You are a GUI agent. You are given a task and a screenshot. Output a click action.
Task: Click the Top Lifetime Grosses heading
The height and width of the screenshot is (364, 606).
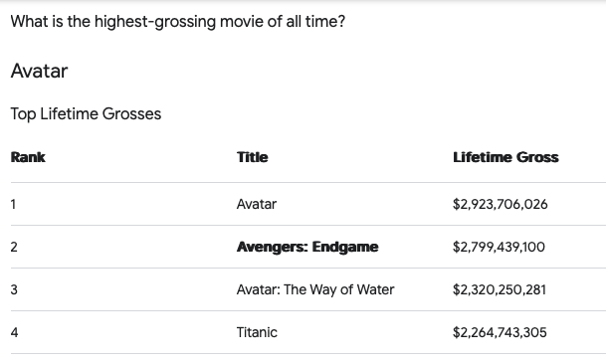pos(86,113)
